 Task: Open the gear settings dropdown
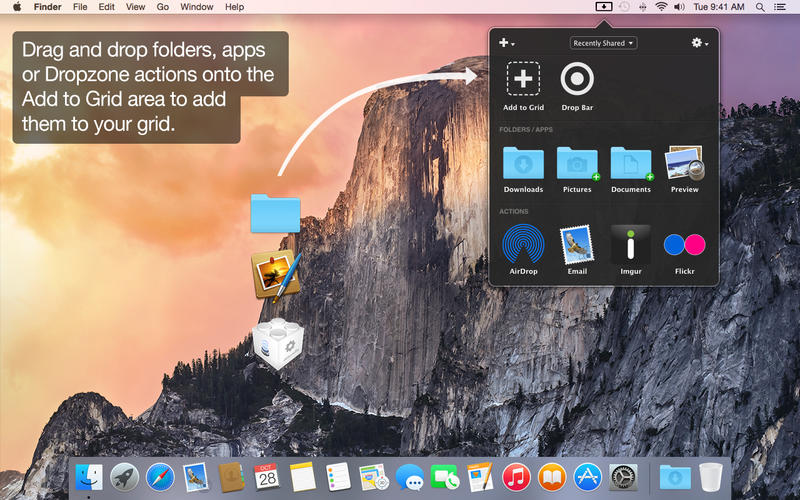pos(699,43)
